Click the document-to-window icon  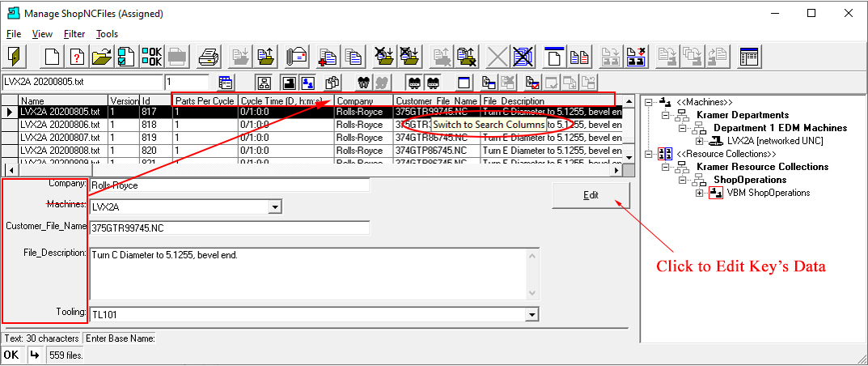tap(488, 83)
